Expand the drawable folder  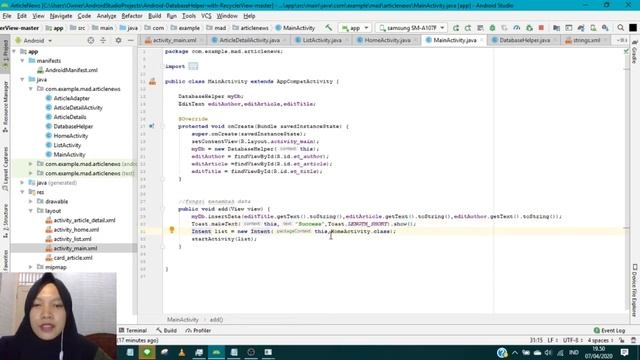31,201
